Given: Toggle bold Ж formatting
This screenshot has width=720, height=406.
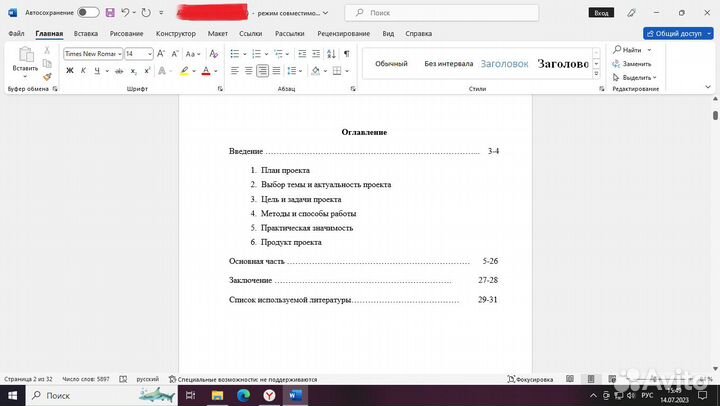Looking at the screenshot, I should click(70, 71).
